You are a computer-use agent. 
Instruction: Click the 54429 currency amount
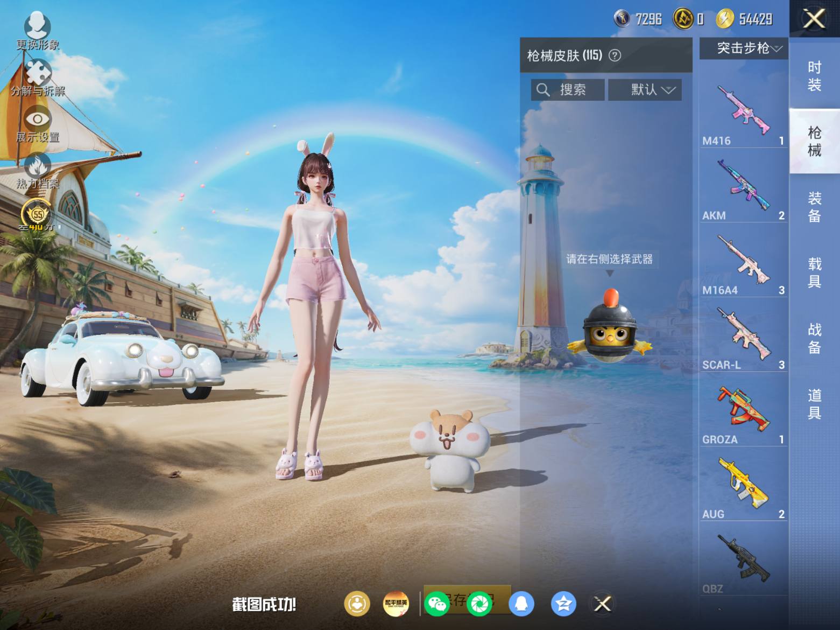(756, 19)
